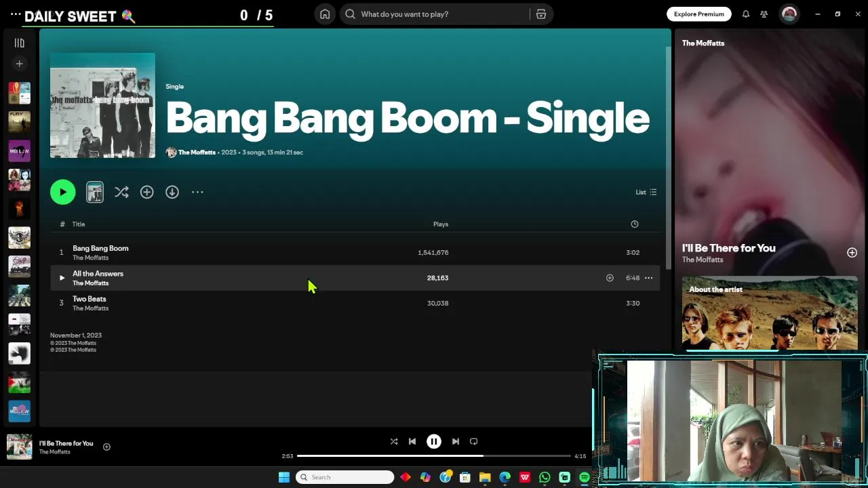Open Microsoft Store from taskbar
The width and height of the screenshot is (868, 488).
(465, 477)
